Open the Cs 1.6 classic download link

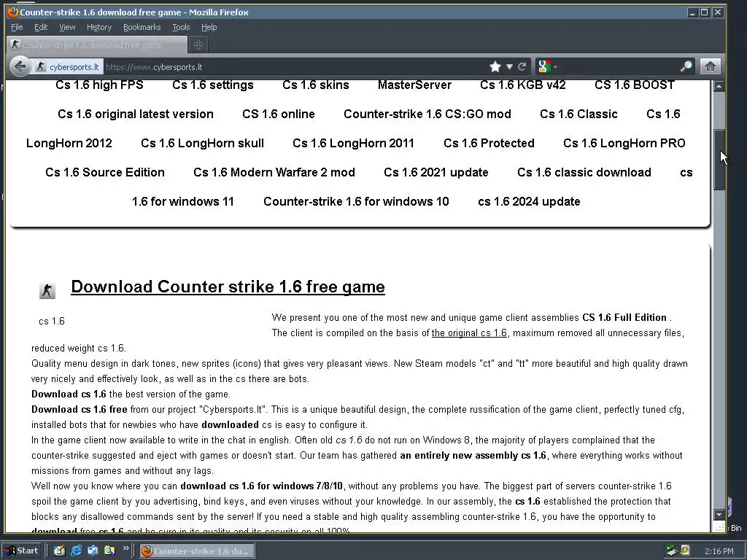[584, 172]
